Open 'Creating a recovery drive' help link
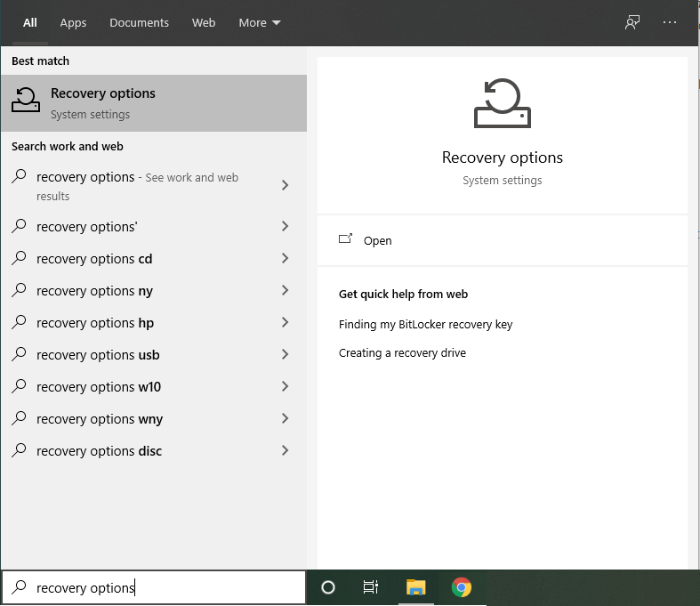This screenshot has width=700, height=606. (x=402, y=353)
